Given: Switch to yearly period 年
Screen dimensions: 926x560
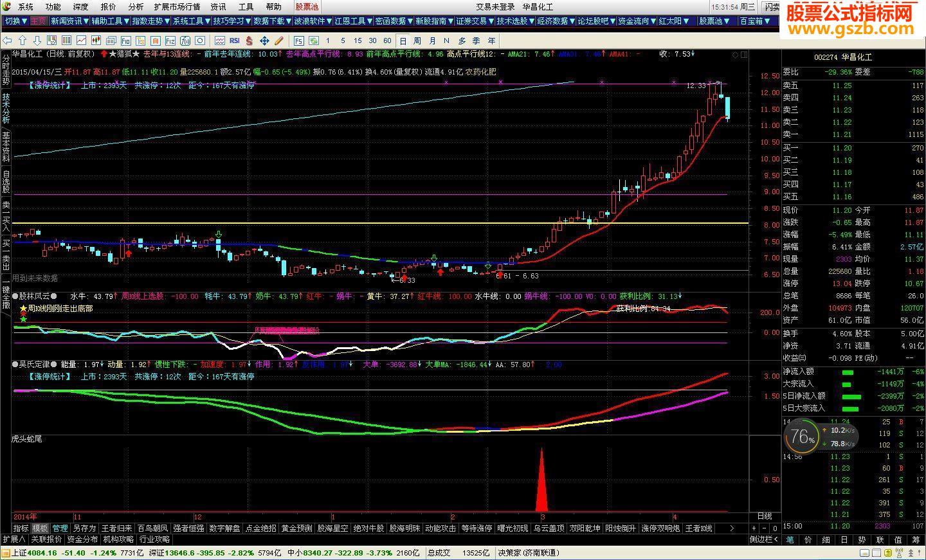Looking at the screenshot, I should 491,41.
